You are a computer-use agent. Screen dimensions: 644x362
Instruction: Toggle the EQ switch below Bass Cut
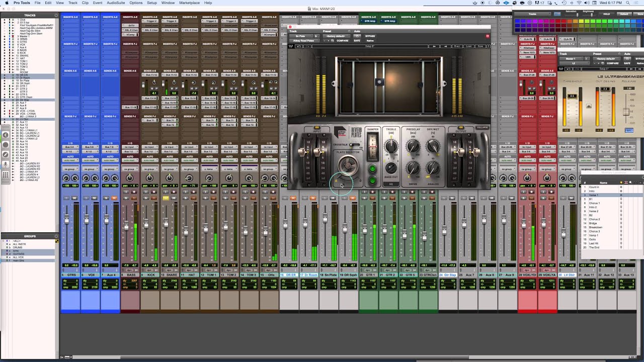tap(391, 184)
